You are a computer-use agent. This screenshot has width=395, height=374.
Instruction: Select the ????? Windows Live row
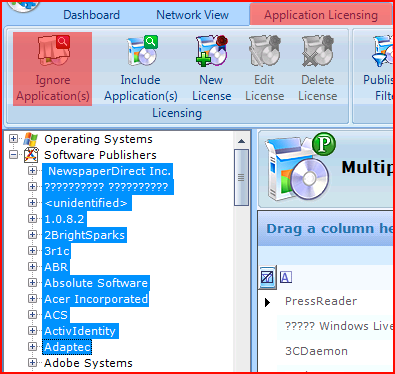click(x=335, y=326)
